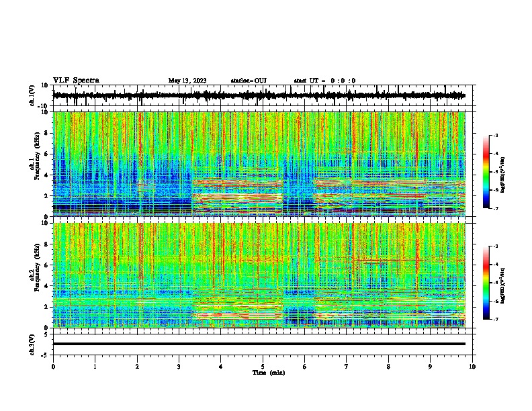The image size is (532, 411).
Task: Click the "9" tick on the time axis
Action: (x=430, y=367)
